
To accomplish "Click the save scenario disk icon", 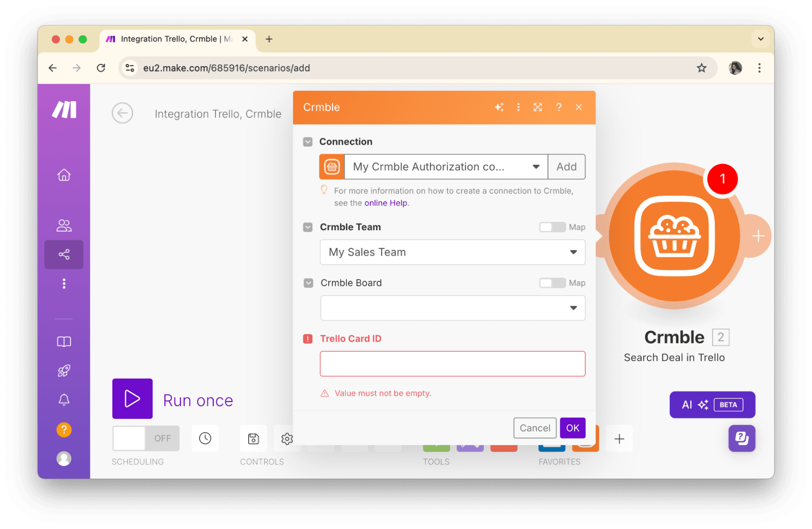I will [x=253, y=438].
